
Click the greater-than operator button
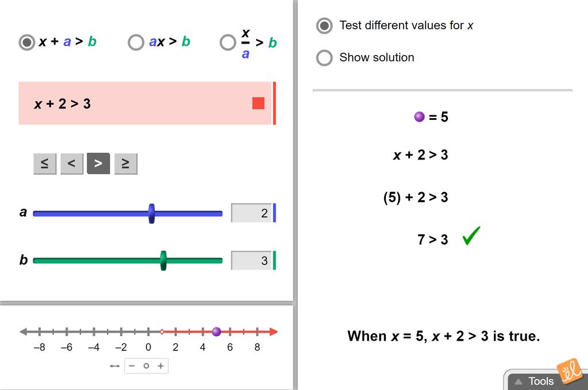98,164
